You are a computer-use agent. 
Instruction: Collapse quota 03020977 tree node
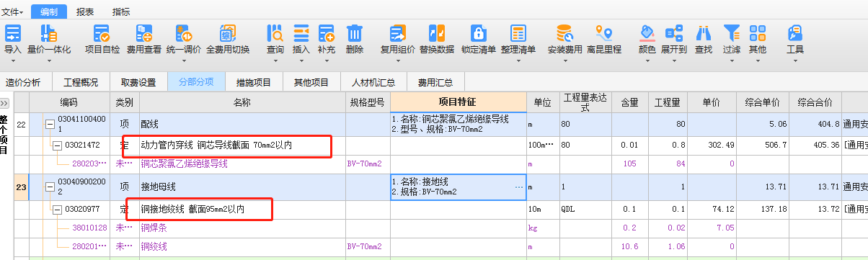[x=57, y=209]
